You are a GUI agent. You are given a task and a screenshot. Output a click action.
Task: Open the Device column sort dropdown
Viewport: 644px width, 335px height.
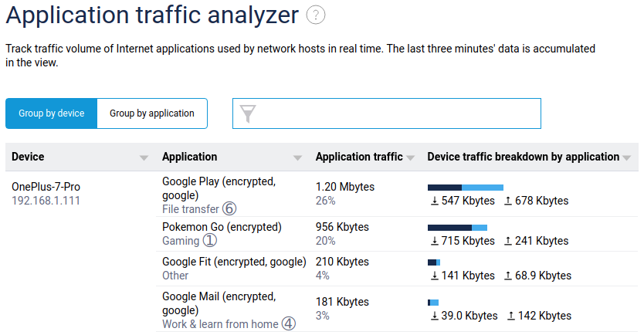(144, 157)
